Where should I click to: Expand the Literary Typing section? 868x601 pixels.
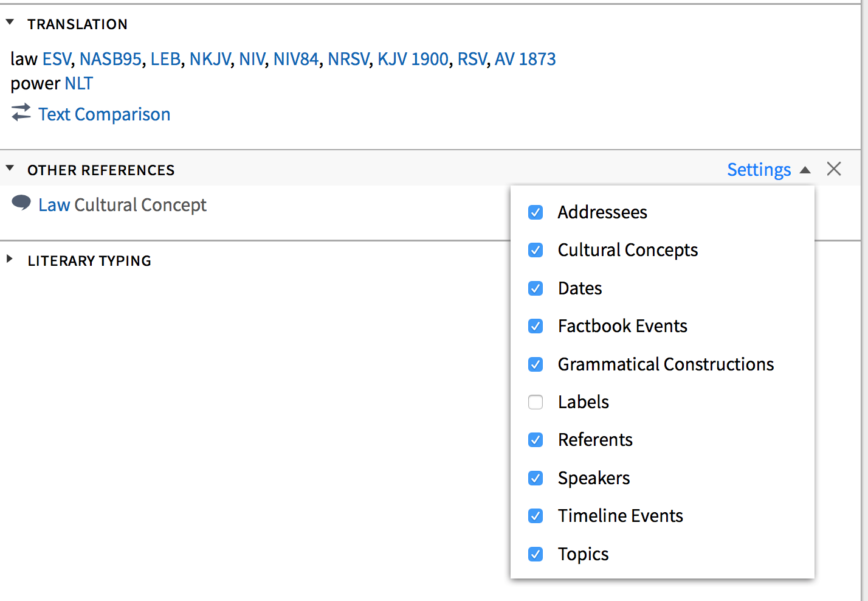click(x=10, y=259)
